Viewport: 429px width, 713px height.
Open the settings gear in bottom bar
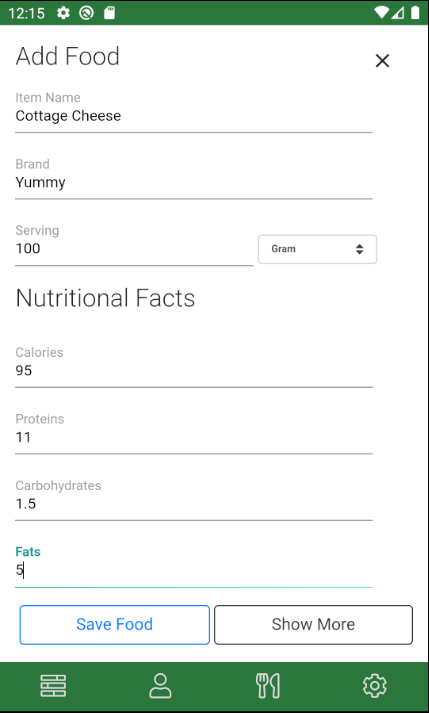[x=375, y=686]
